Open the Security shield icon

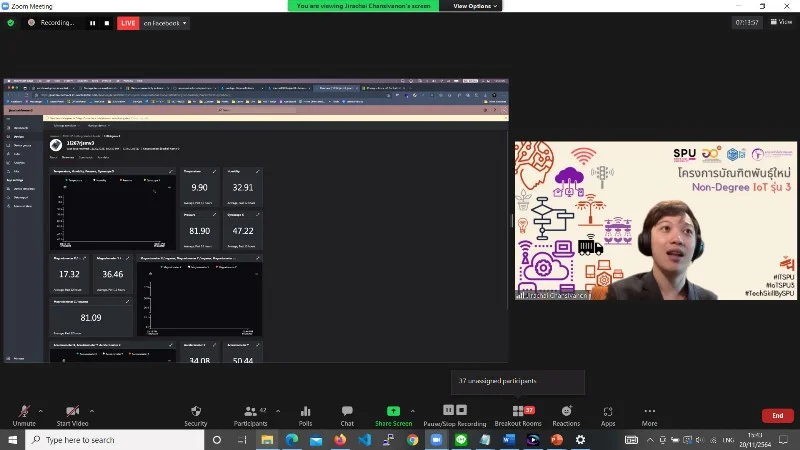(x=196, y=413)
